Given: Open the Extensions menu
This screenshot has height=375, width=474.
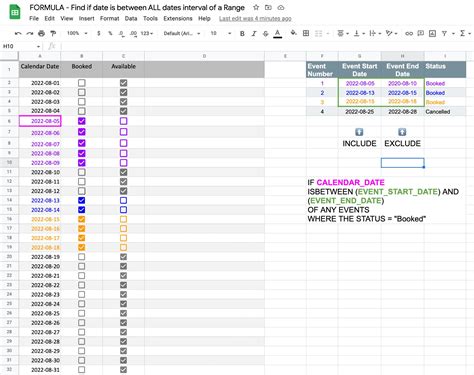Looking at the screenshot, I should point(178,18).
